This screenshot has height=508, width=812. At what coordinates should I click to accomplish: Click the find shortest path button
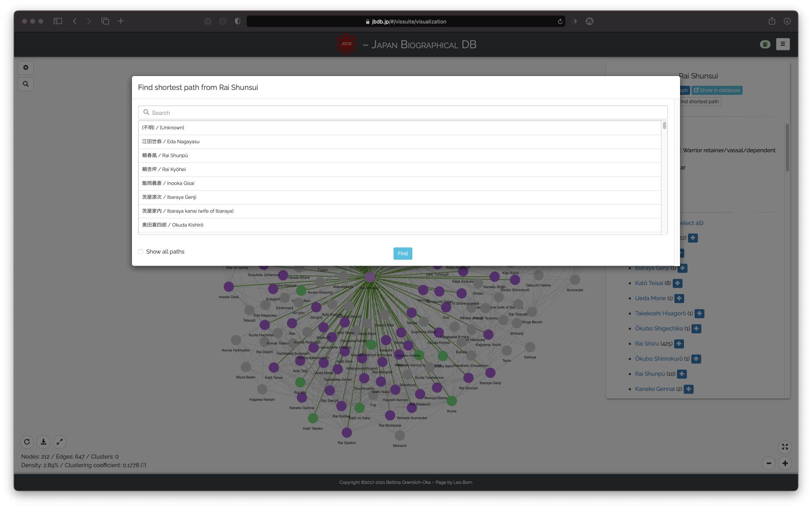click(x=700, y=101)
